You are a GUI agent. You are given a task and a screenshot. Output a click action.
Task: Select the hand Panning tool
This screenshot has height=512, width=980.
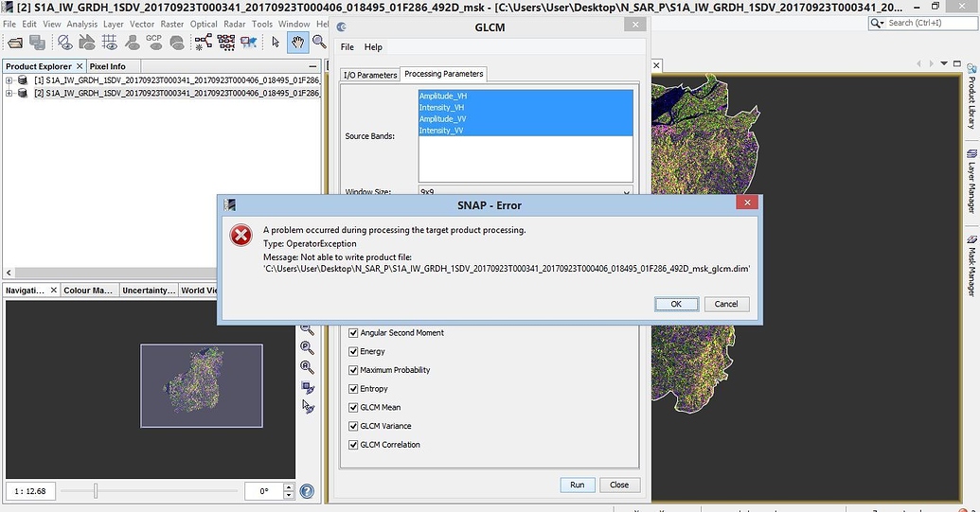(297, 43)
